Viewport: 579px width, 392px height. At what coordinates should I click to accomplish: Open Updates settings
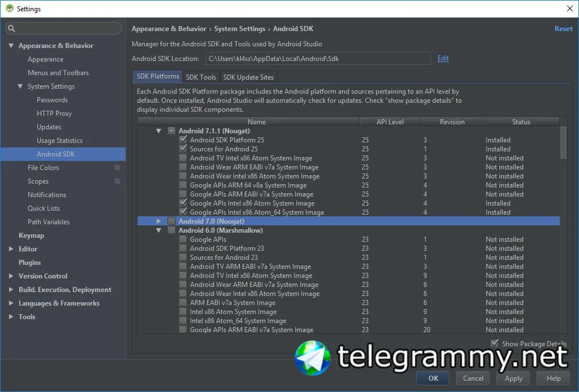[49, 127]
